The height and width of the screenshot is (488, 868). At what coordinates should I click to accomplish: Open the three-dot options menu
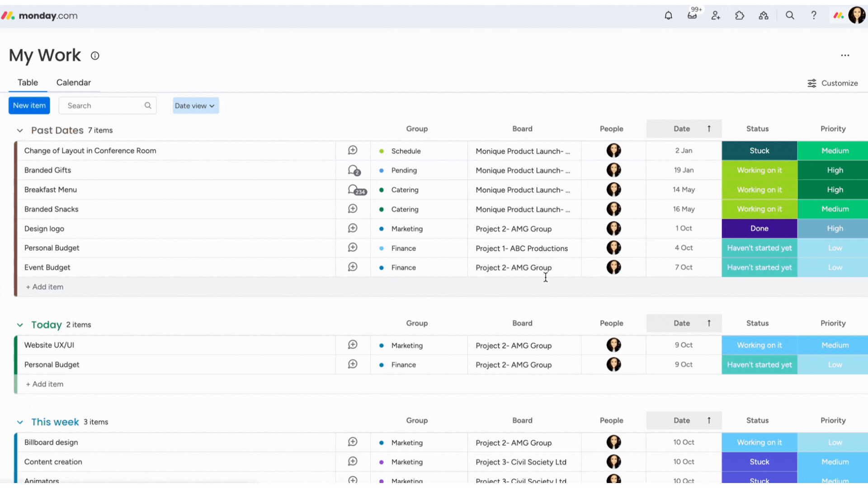845,55
